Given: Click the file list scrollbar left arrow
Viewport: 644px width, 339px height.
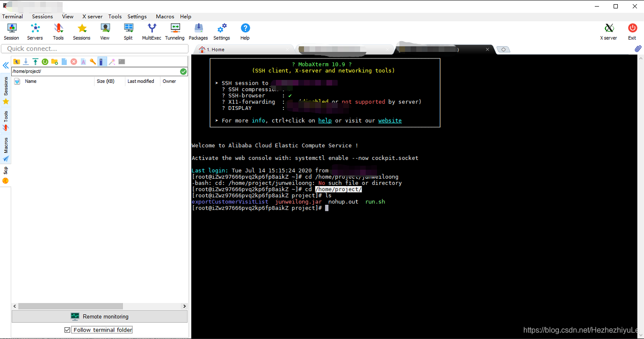Looking at the screenshot, I should [x=15, y=306].
